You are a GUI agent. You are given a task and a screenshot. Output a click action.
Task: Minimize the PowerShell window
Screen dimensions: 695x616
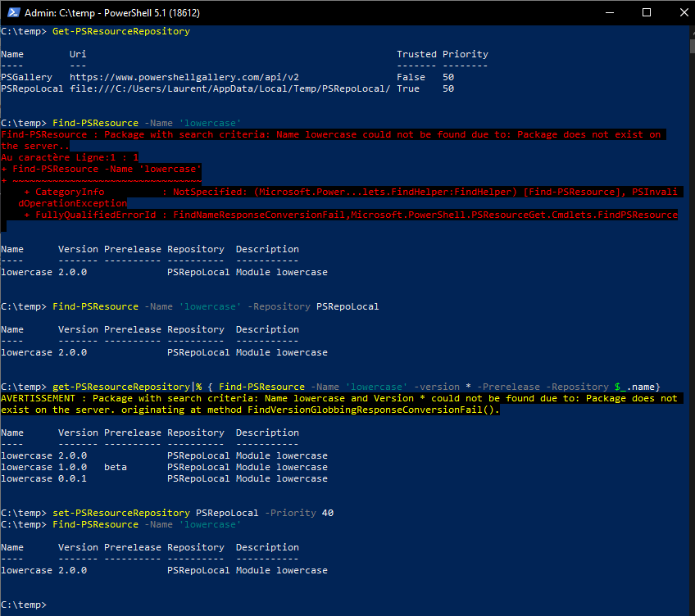[610, 12]
